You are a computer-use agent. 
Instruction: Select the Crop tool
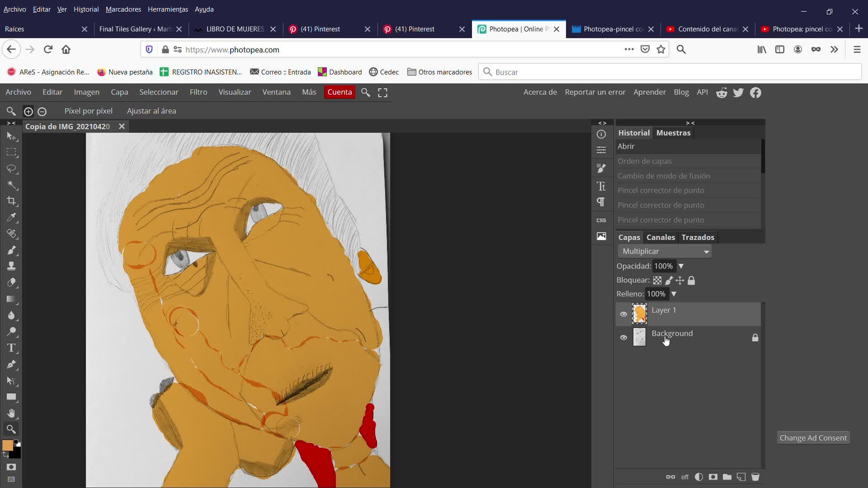point(12,201)
